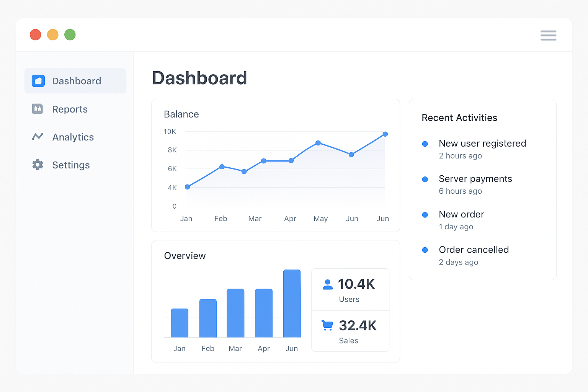Select the Sales shopping cart icon

pos(327,325)
